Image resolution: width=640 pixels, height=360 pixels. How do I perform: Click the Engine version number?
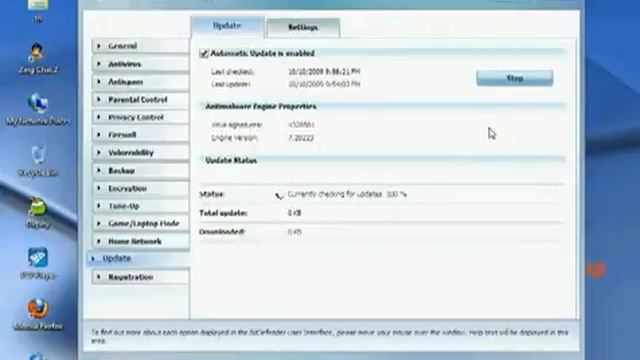pos(301,138)
